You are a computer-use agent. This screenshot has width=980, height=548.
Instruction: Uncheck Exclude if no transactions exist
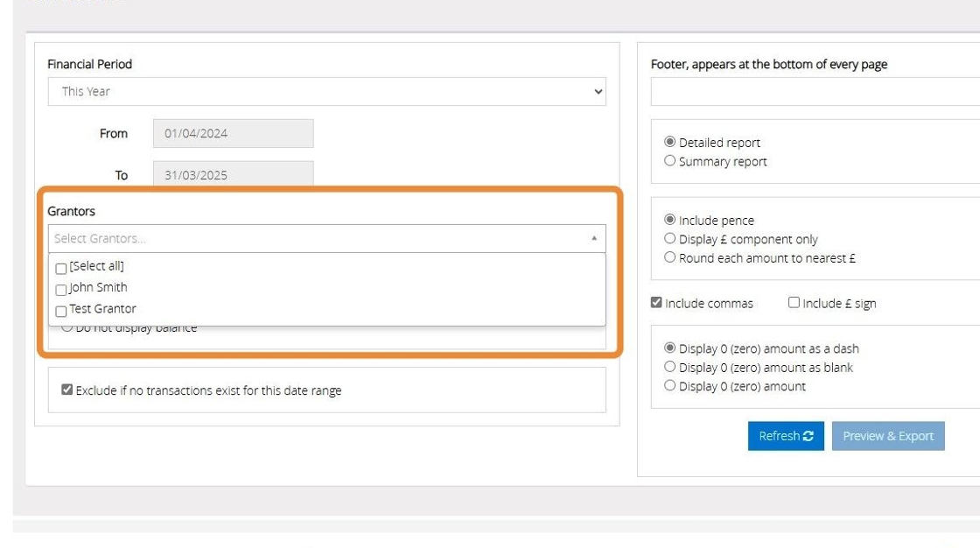point(67,390)
